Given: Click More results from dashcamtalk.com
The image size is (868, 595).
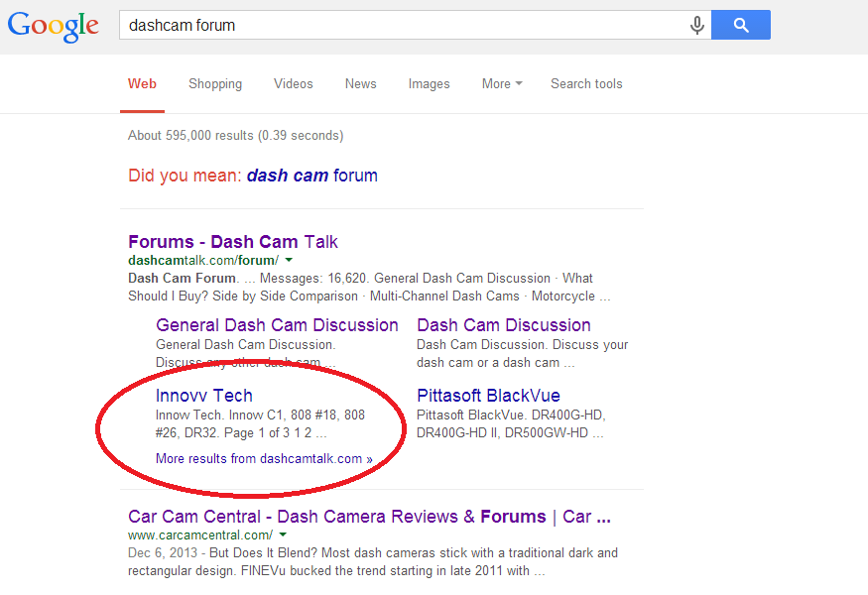Looking at the screenshot, I should [264, 459].
